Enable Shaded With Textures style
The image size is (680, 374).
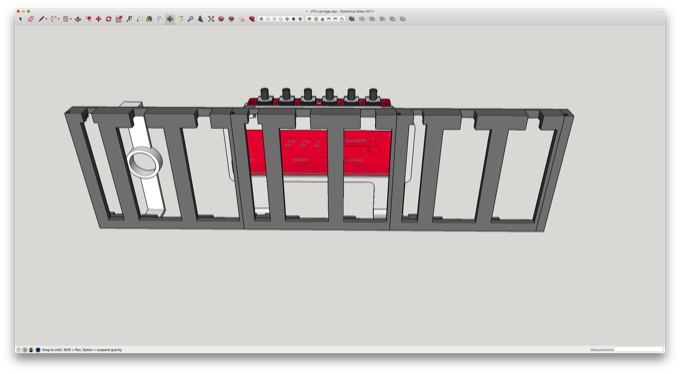(x=294, y=19)
